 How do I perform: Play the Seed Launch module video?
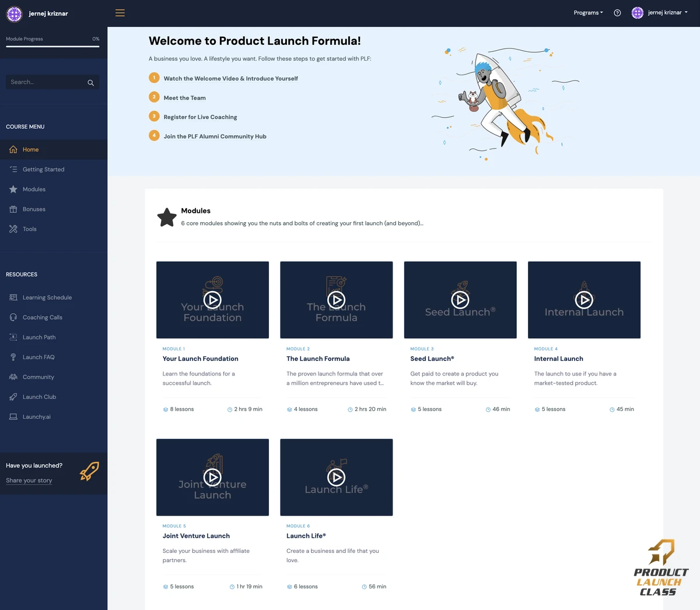460,300
